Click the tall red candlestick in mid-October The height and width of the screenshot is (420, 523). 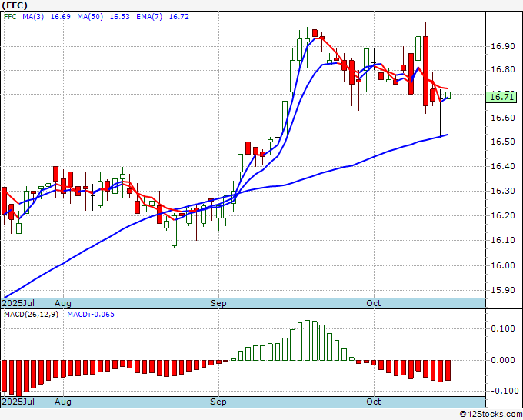coord(425,71)
